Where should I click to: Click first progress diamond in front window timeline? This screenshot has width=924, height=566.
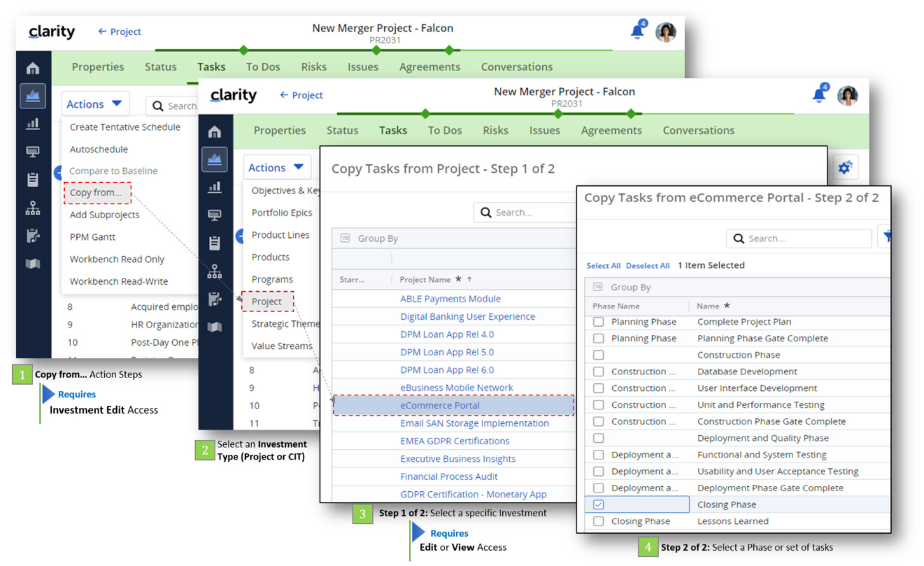(x=425, y=114)
